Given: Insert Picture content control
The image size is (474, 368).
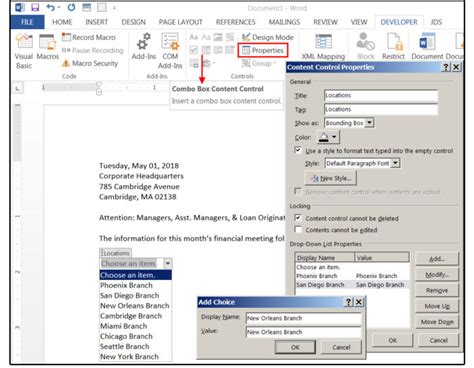Looking at the screenshot, I should (x=218, y=37).
